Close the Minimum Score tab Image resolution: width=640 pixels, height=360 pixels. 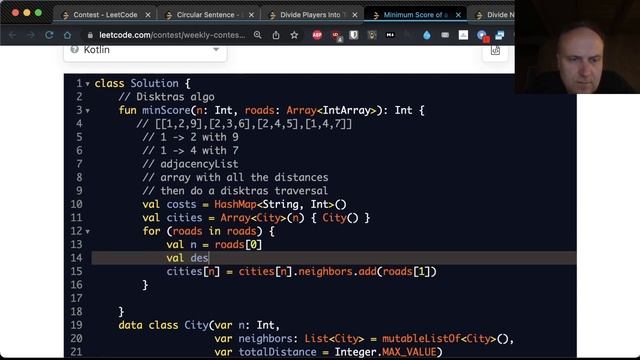[458, 15]
